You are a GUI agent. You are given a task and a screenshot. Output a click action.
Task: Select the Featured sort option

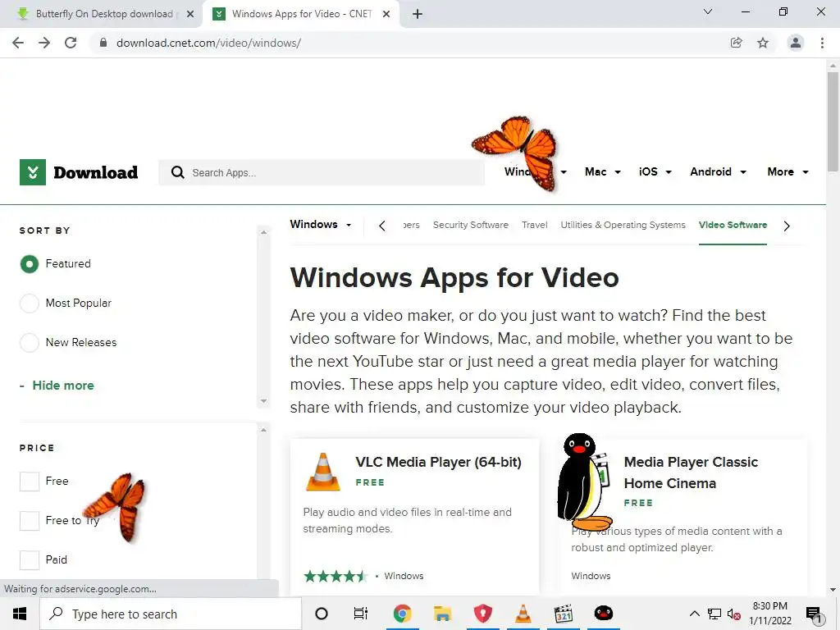coord(30,263)
